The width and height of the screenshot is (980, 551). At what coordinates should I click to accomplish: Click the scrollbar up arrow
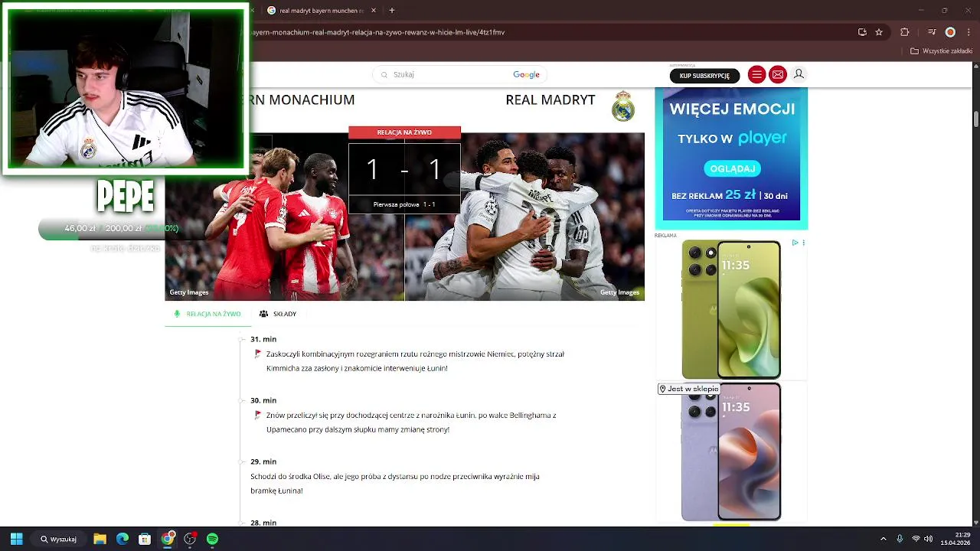coord(975,66)
